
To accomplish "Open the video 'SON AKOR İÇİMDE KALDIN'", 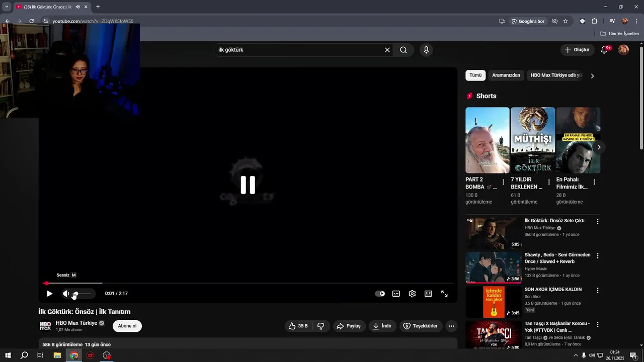I will click(553, 290).
